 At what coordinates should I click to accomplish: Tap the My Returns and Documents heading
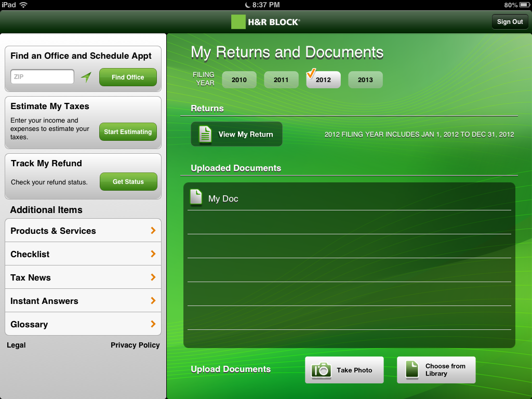pyautogui.click(x=287, y=52)
